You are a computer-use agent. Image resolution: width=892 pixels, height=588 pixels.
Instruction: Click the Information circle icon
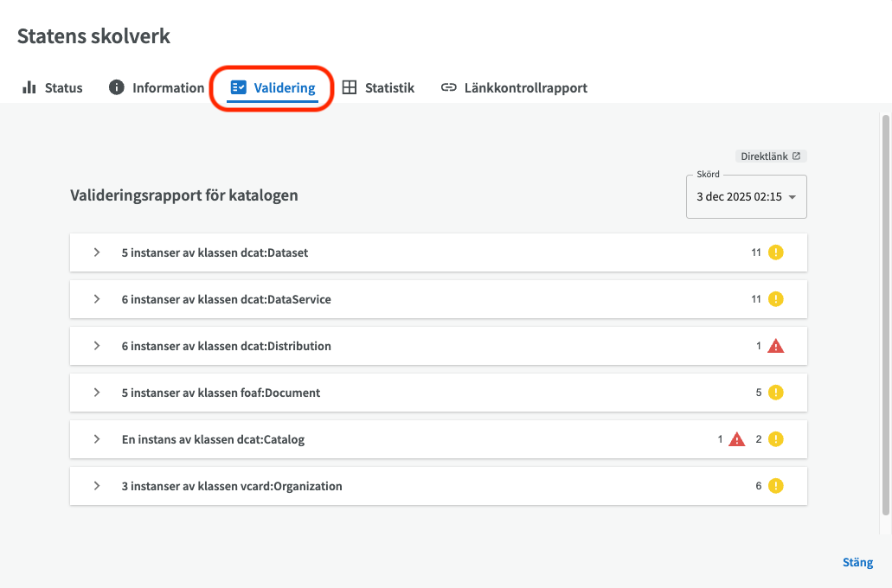tap(117, 87)
